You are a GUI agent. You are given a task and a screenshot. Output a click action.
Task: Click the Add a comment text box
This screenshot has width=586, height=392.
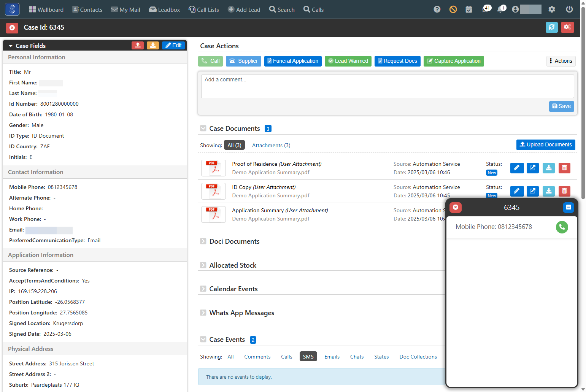tap(387, 86)
